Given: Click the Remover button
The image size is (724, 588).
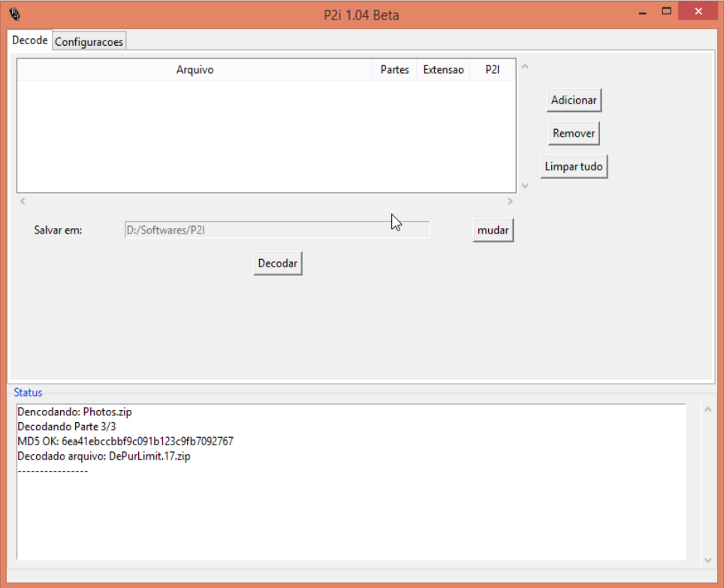Looking at the screenshot, I should [574, 134].
